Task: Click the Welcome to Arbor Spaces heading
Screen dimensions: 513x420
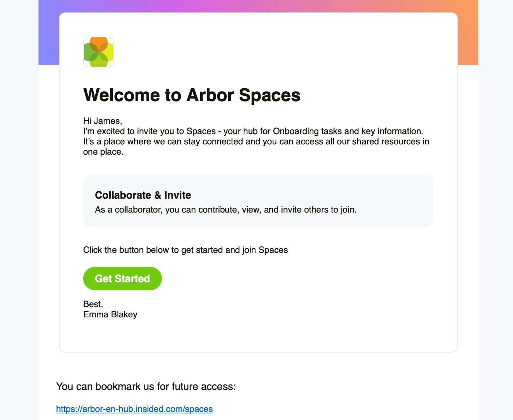Action: (x=192, y=95)
